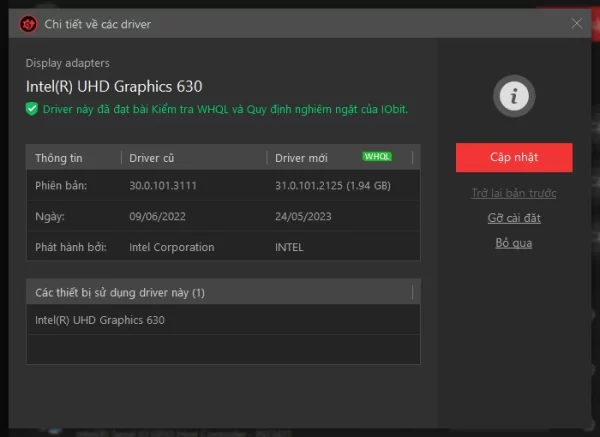Click the Intel(R) UHD Graphics 630 title heading
Viewport: 600px width, 437px height.
pyautogui.click(x=114, y=86)
